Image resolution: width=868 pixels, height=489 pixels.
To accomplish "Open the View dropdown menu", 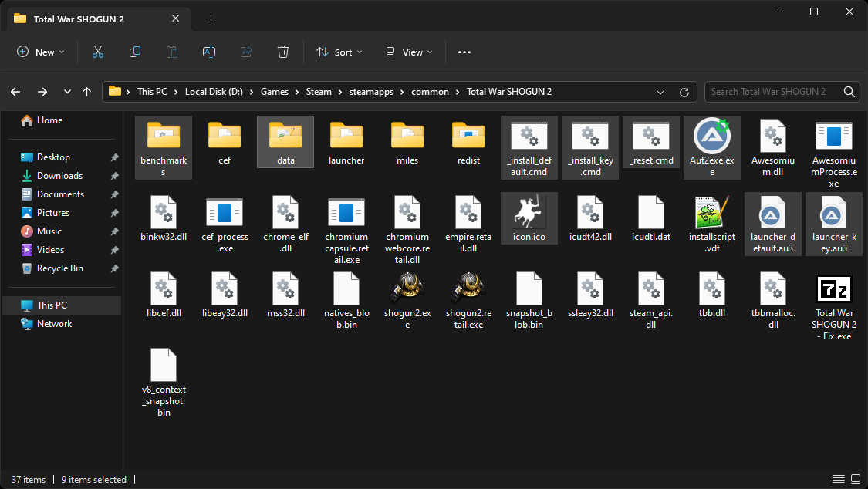I will [x=409, y=52].
